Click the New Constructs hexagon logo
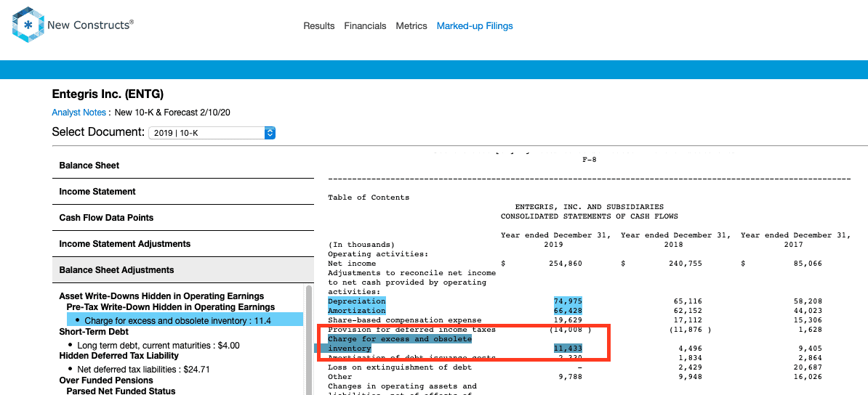The width and height of the screenshot is (868, 395). [x=28, y=25]
